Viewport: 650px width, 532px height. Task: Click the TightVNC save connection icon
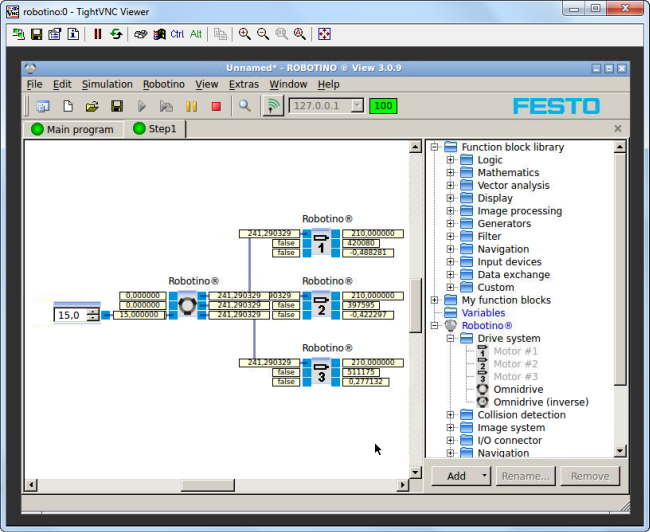point(36,34)
